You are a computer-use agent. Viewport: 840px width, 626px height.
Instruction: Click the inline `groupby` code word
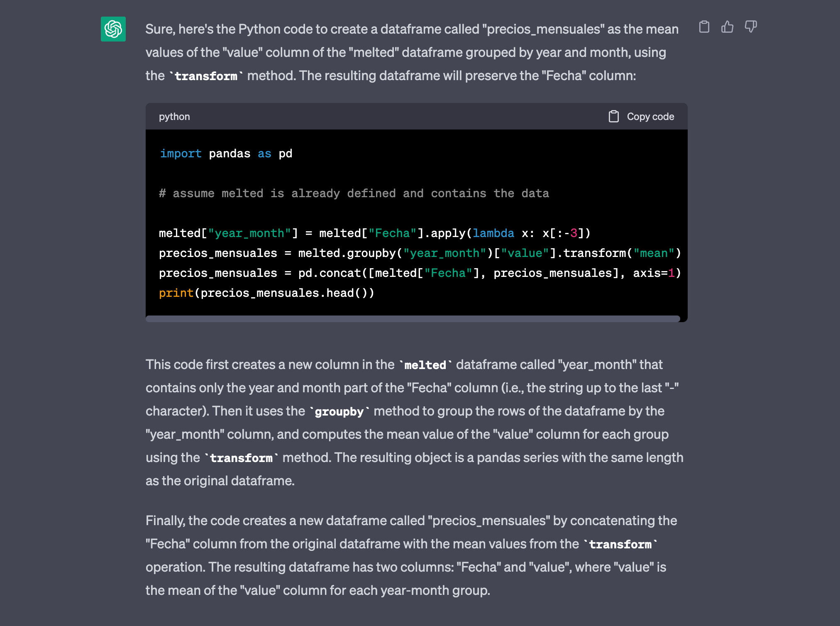coord(339,411)
